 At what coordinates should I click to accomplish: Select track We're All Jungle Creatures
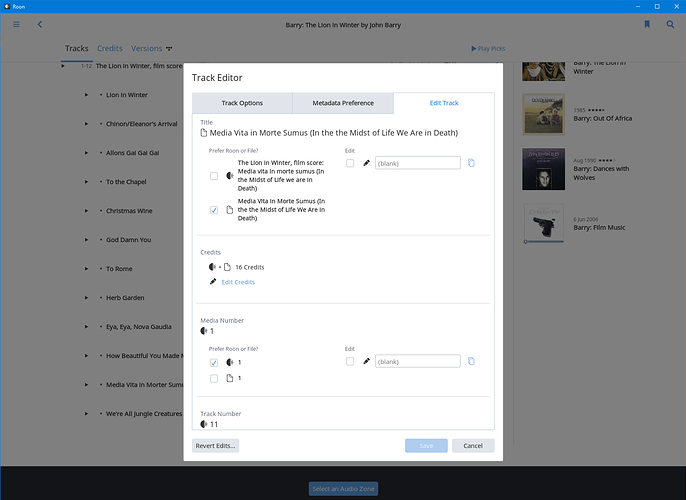[144, 414]
